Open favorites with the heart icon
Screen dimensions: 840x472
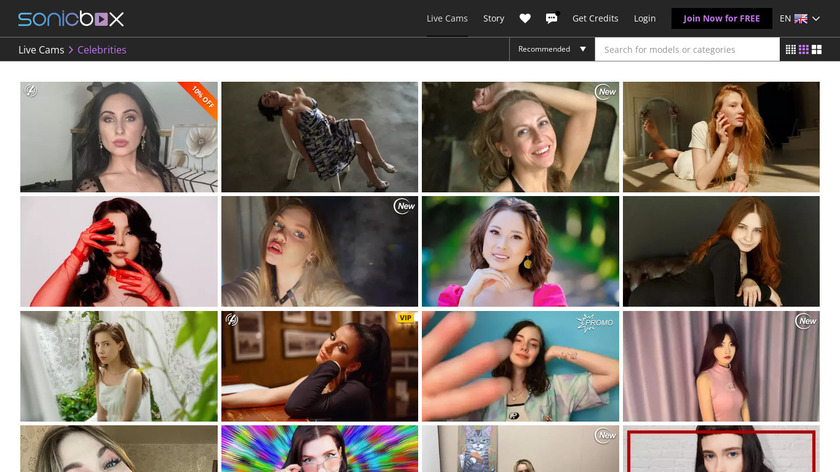(525, 18)
